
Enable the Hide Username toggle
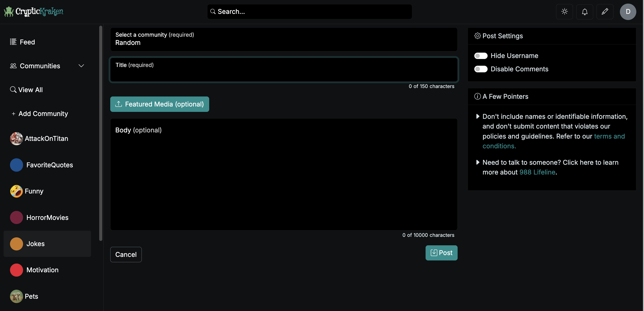point(481,56)
